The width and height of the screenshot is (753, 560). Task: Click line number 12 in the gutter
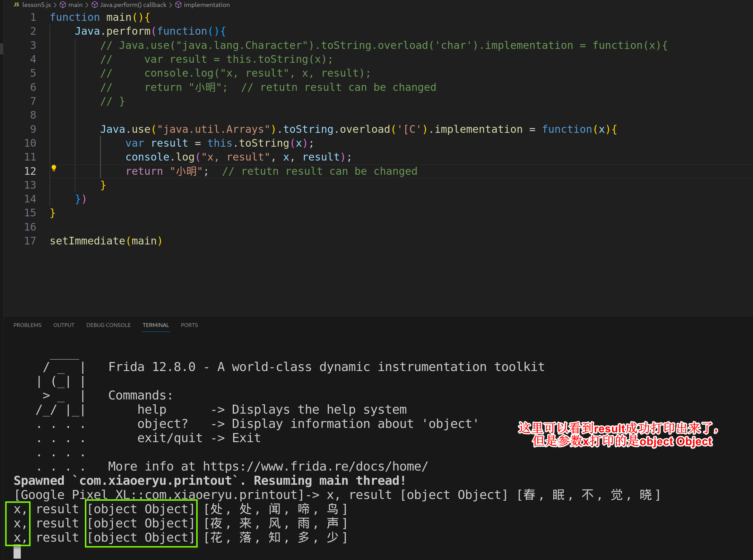click(30, 171)
